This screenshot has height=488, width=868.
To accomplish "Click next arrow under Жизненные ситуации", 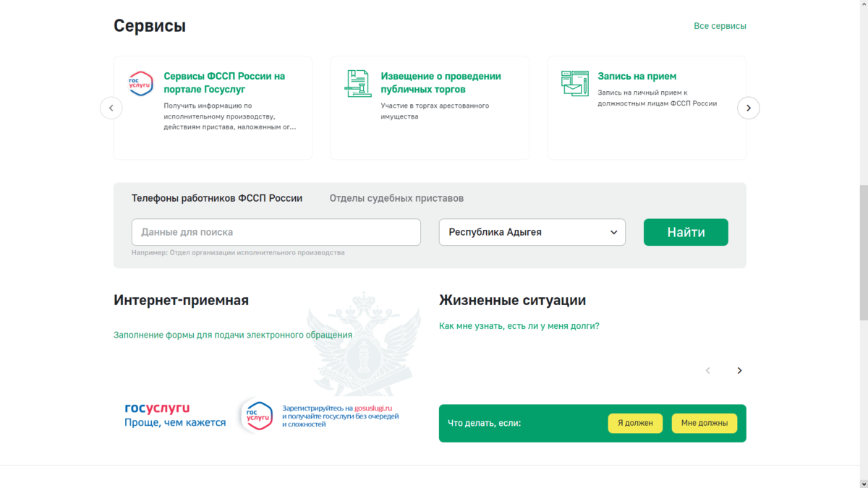I will (x=739, y=370).
